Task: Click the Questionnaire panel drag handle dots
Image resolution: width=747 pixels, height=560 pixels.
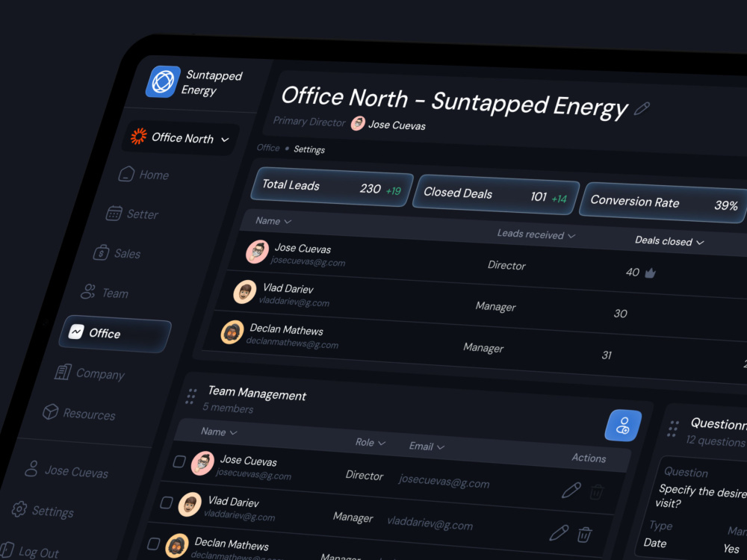Action: point(673,429)
